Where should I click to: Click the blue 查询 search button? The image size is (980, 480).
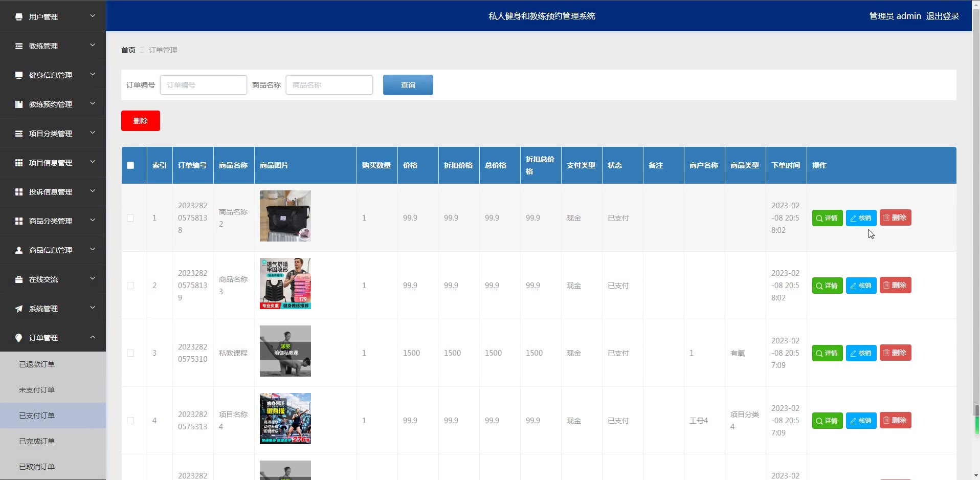click(x=408, y=85)
